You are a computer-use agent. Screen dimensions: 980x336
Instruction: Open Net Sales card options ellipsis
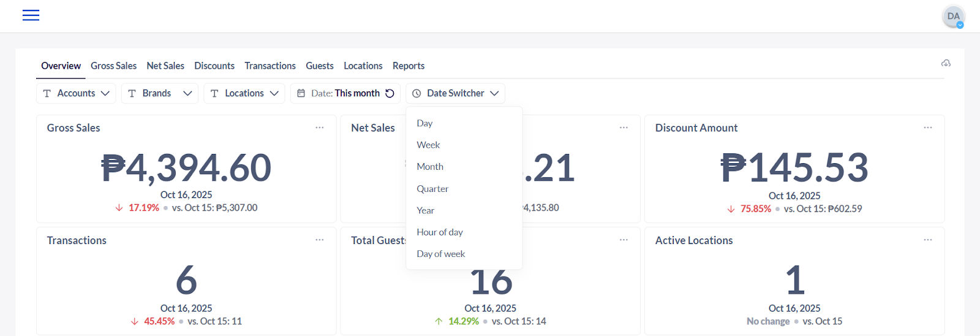tap(624, 128)
